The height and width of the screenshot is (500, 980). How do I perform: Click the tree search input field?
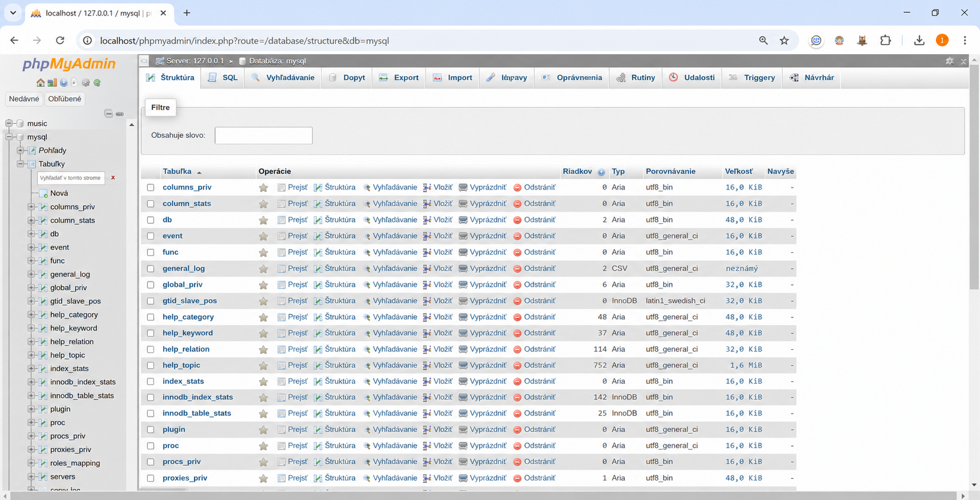tap(71, 178)
